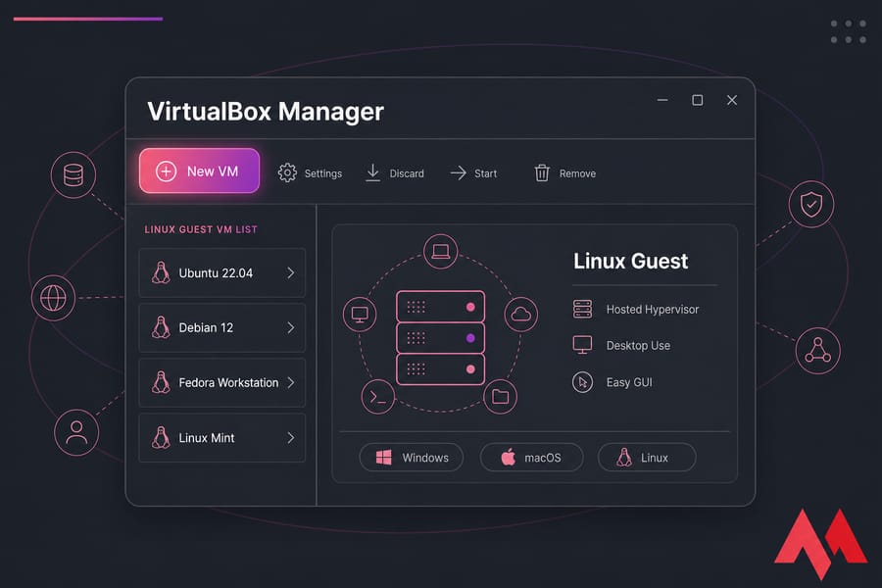Click the penguin icon beside Debian 12
The height and width of the screenshot is (588, 882).
point(161,327)
